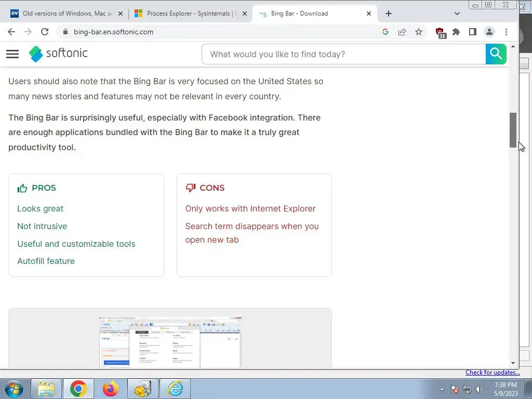The height and width of the screenshot is (399, 532).
Task: Close the Old versions of Windows tab
Action: tap(121, 14)
